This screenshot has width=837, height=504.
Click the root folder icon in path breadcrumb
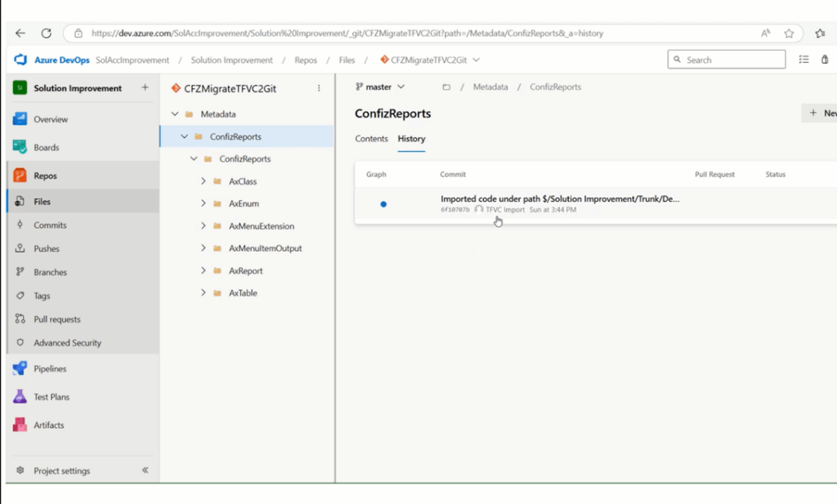point(446,87)
